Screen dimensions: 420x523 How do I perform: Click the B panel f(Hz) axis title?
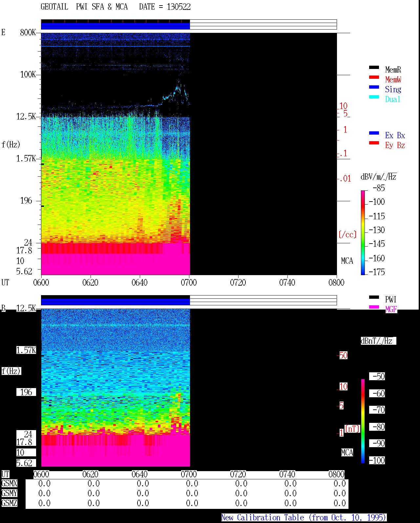pos(11,371)
